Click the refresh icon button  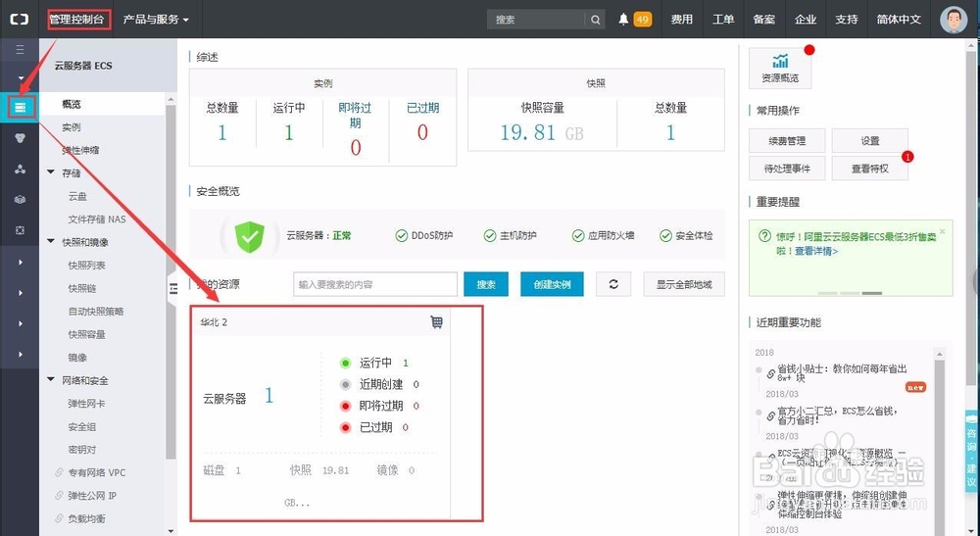click(x=613, y=284)
